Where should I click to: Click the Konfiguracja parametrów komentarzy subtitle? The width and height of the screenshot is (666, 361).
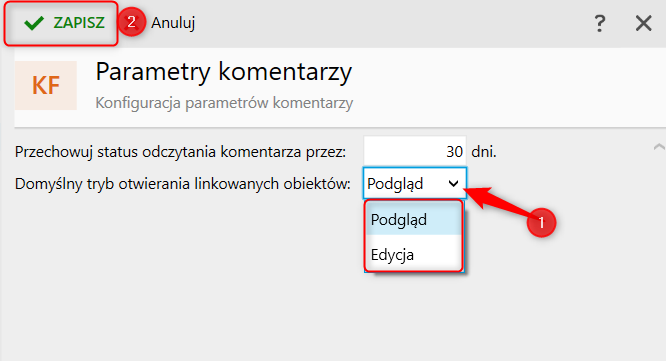[x=224, y=103]
